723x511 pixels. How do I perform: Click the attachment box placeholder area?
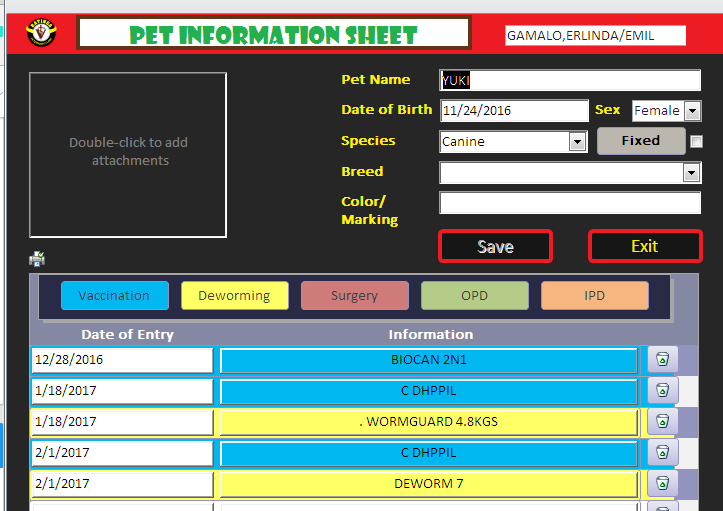128,154
